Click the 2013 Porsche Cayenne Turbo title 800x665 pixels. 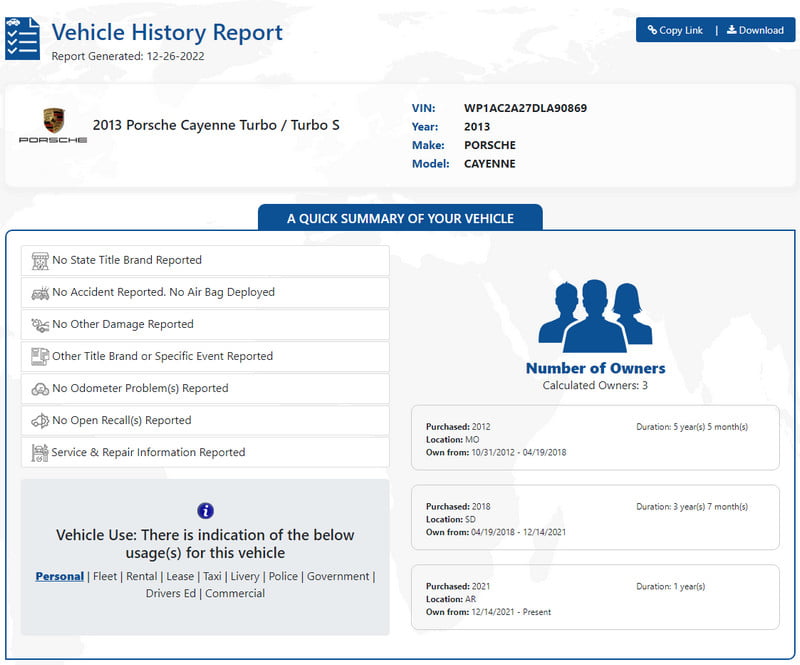216,126
